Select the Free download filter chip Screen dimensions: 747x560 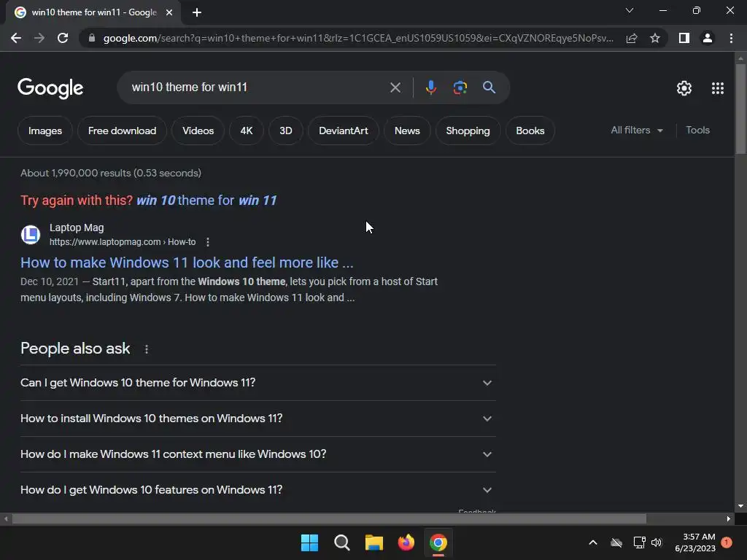(x=122, y=131)
